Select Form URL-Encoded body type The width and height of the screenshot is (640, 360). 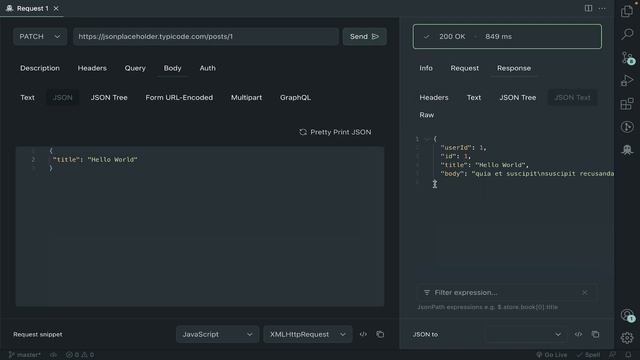[x=179, y=98]
